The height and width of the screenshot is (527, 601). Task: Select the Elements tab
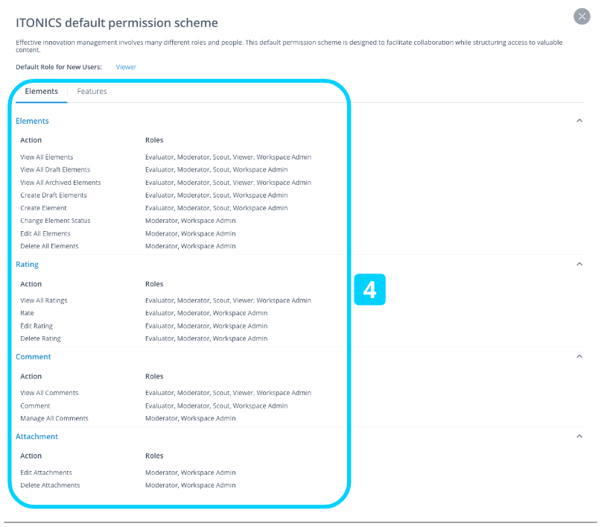41,91
